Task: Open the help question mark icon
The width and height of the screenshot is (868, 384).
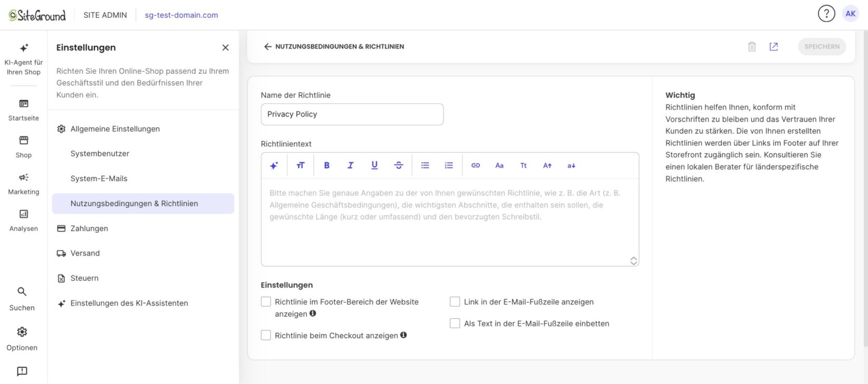Action: [826, 14]
